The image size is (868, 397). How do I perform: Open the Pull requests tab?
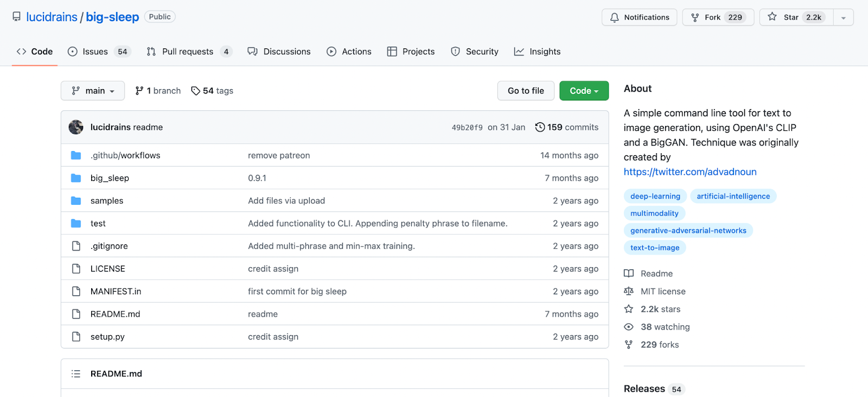(189, 52)
